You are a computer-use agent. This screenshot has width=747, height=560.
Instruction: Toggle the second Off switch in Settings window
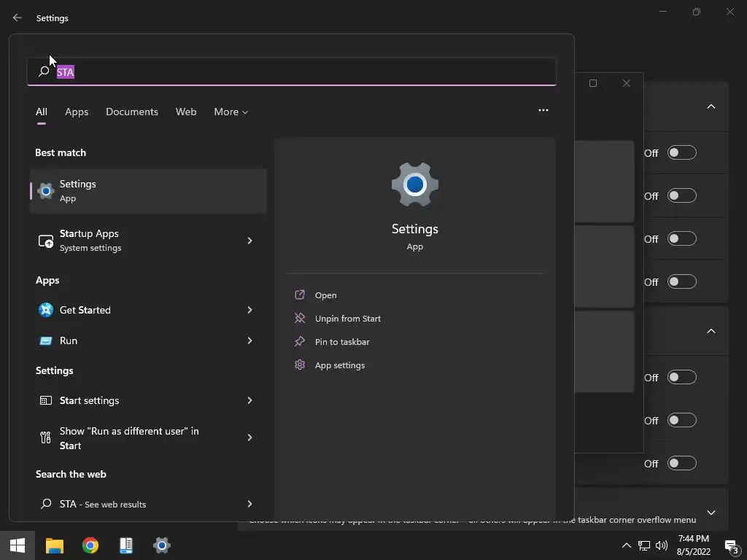tap(682, 195)
